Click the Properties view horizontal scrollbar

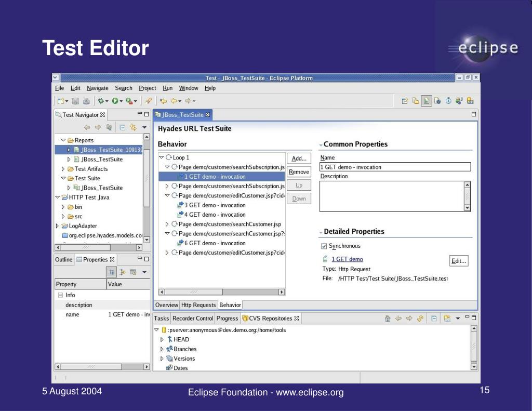(x=102, y=366)
